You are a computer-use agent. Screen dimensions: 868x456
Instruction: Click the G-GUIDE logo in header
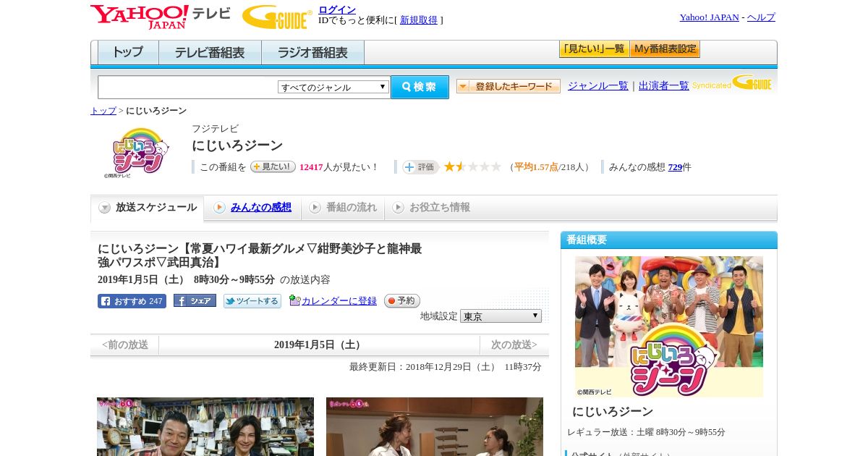277,17
